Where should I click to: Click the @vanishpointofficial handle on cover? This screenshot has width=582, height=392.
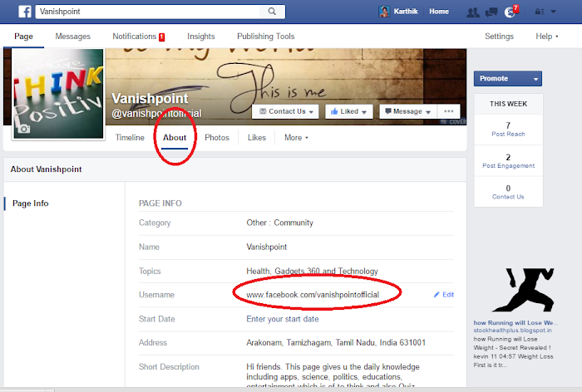(156, 114)
